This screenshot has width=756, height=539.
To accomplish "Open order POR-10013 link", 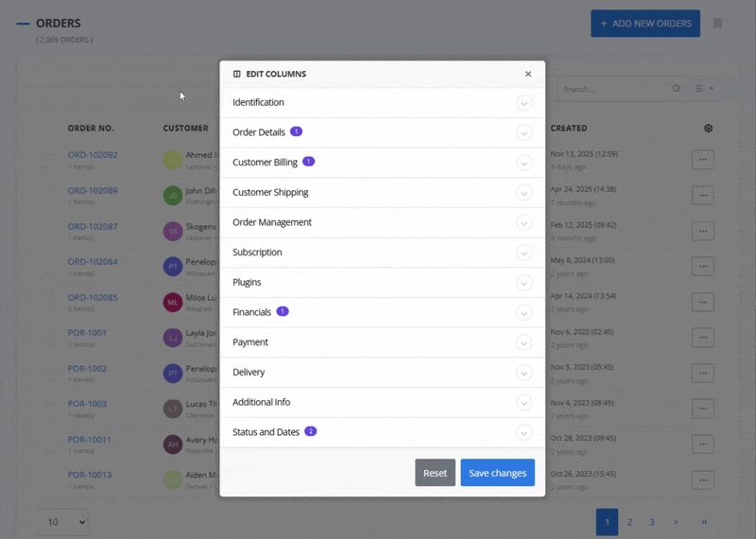I will pyautogui.click(x=89, y=475).
